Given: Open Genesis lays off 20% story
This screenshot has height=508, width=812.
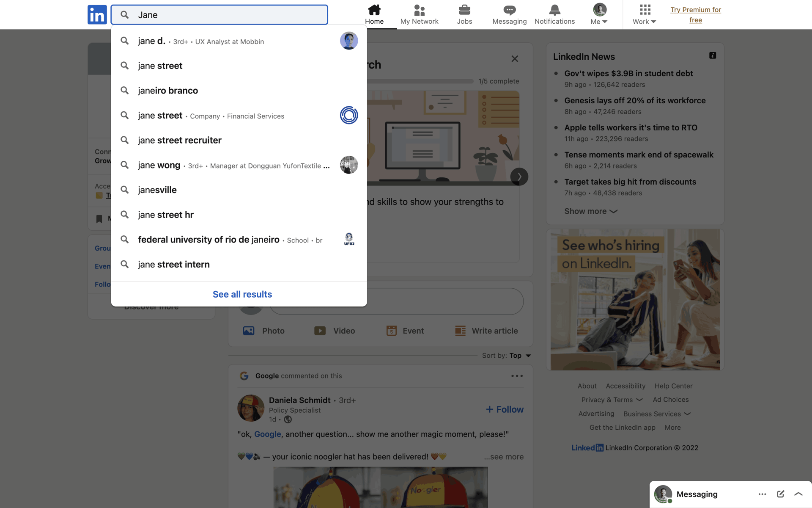Looking at the screenshot, I should click(635, 100).
